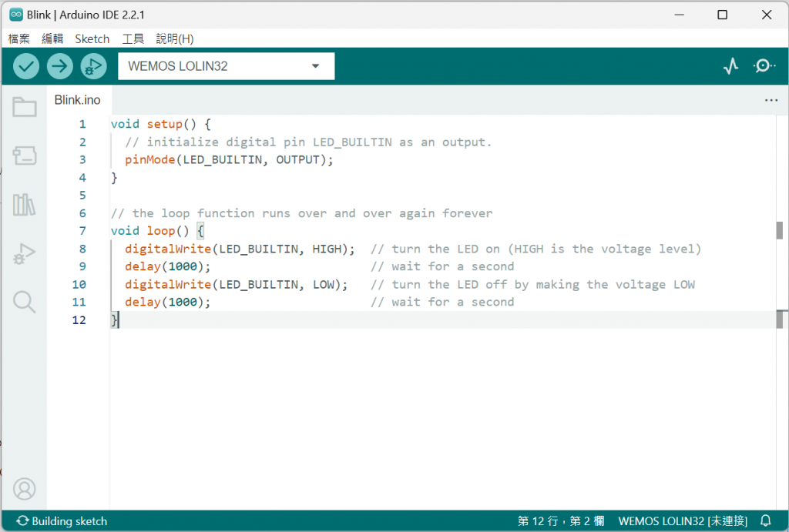Click the cursor position 第 12 行 status
This screenshot has height=532, width=789.
coord(561,521)
